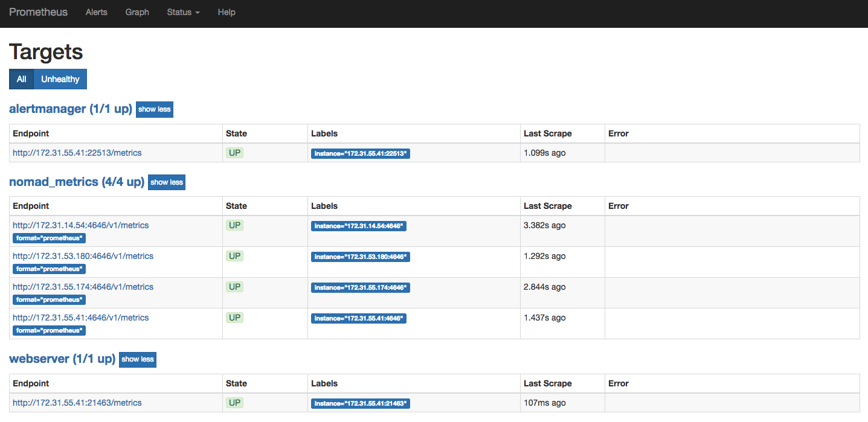The width and height of the screenshot is (868, 422).
Task: Collapse webserver section with show less
Action: pos(138,359)
